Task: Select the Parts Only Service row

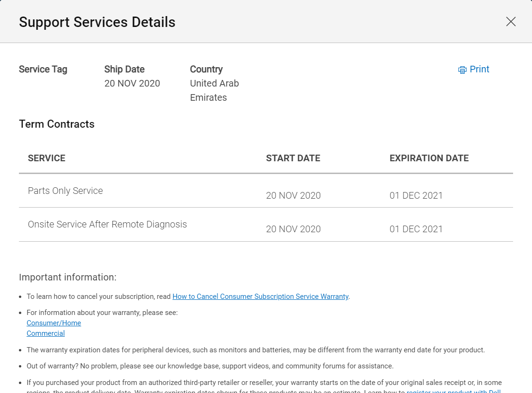Action: point(65,191)
